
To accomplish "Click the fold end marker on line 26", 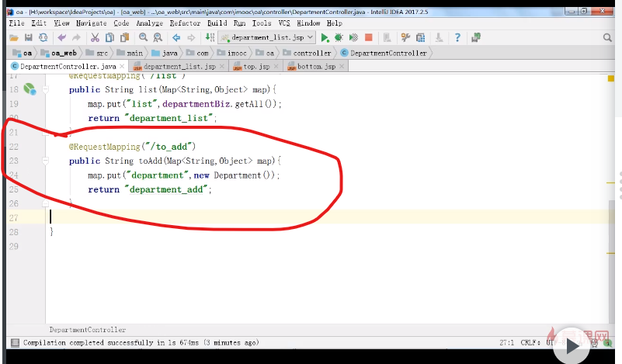I will coord(45,204).
